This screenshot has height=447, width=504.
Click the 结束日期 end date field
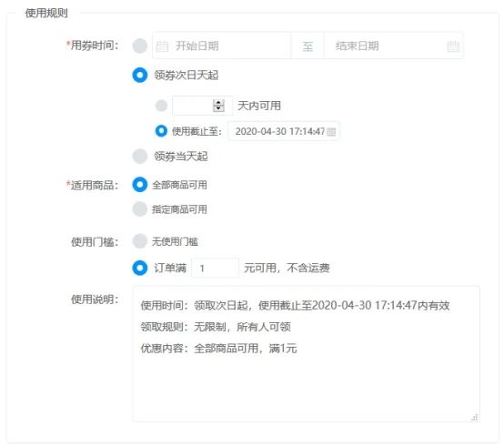click(393, 46)
